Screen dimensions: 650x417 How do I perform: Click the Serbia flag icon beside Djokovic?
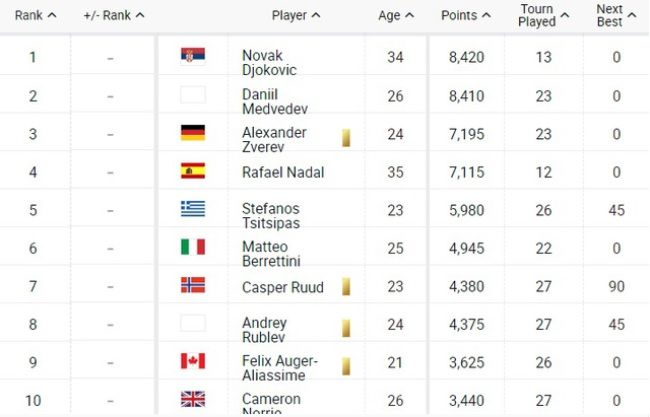[x=193, y=56]
